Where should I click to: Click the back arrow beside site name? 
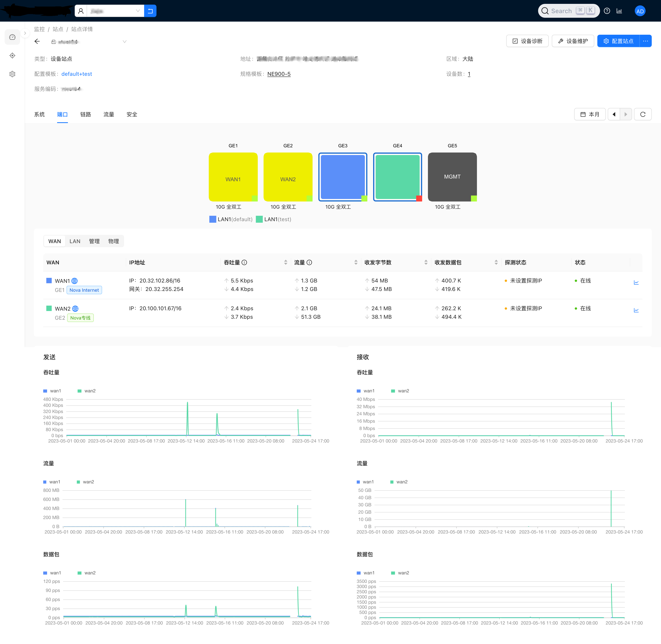(x=37, y=41)
